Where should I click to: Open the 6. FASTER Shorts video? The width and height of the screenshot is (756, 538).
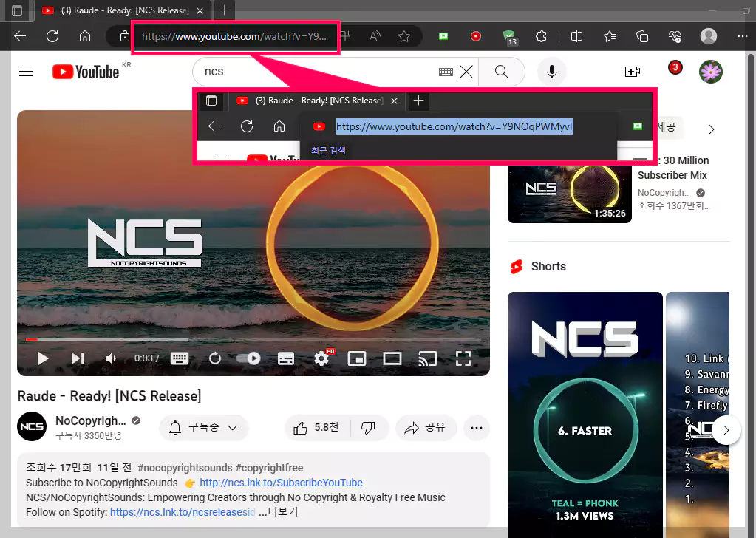coord(585,415)
